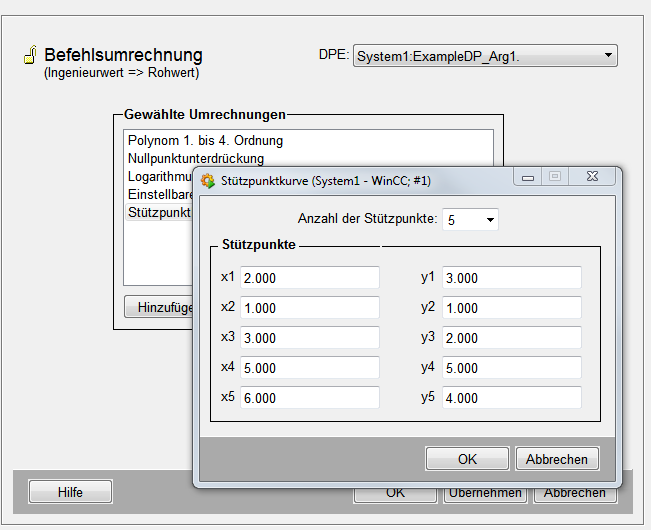
Task: Click the y2 input field
Action: point(511,308)
